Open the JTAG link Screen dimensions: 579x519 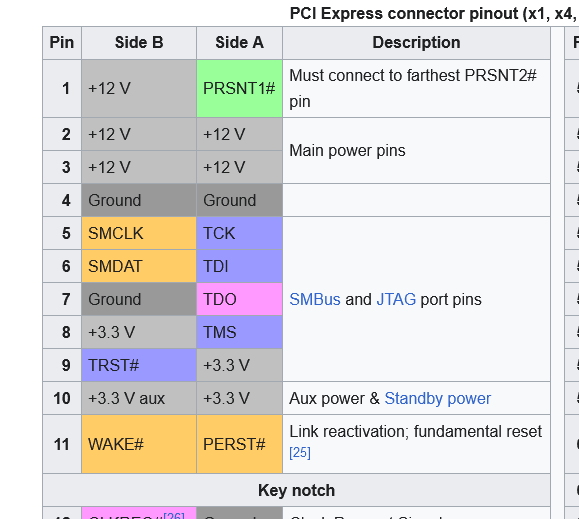396,299
